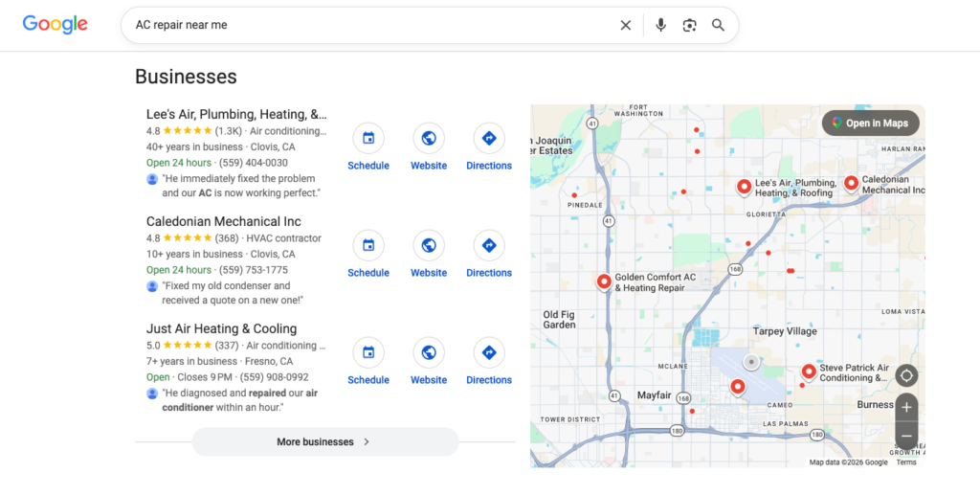Screen dimensions: 980x495
Task: Click the Open in Maps button
Action: tap(871, 124)
